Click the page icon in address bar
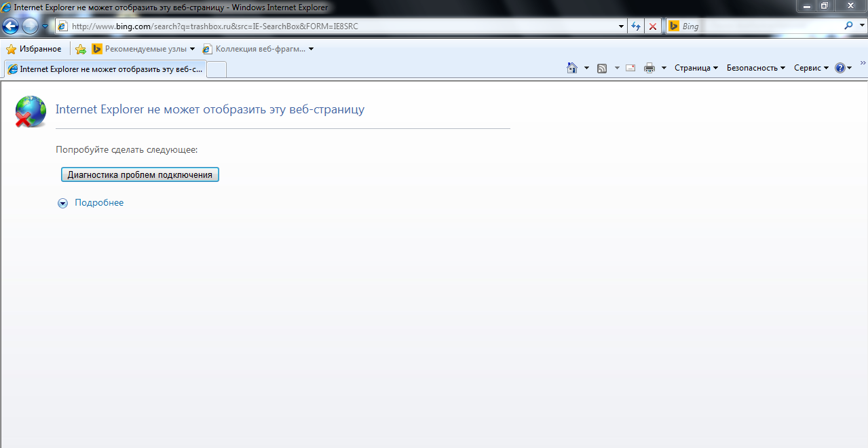868x448 pixels. coord(63,26)
